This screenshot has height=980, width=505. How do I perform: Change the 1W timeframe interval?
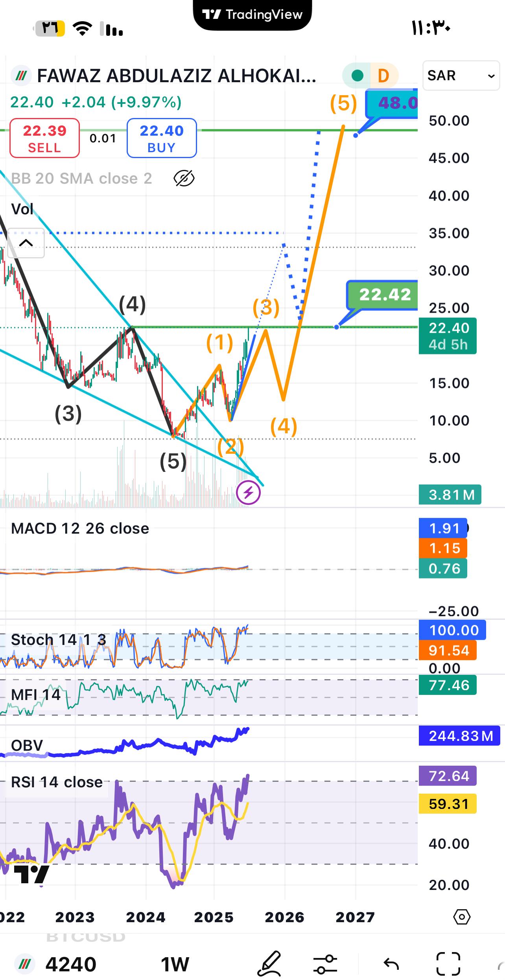click(175, 964)
